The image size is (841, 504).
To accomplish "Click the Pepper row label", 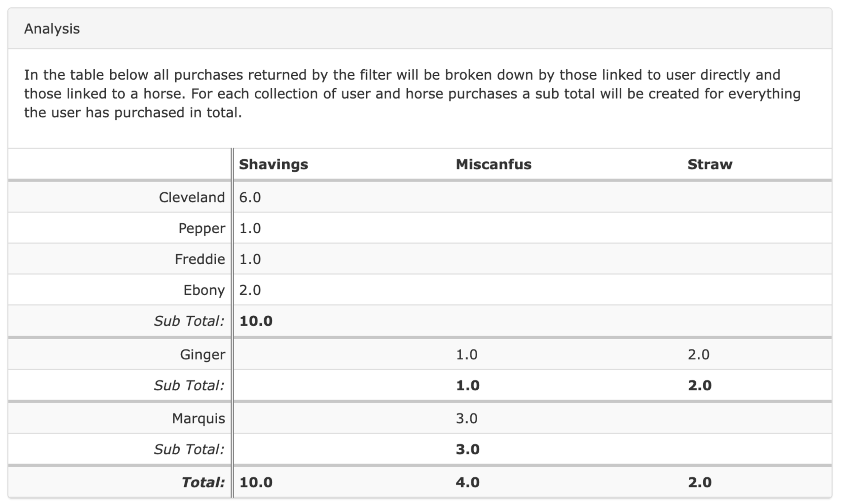I will click(202, 228).
